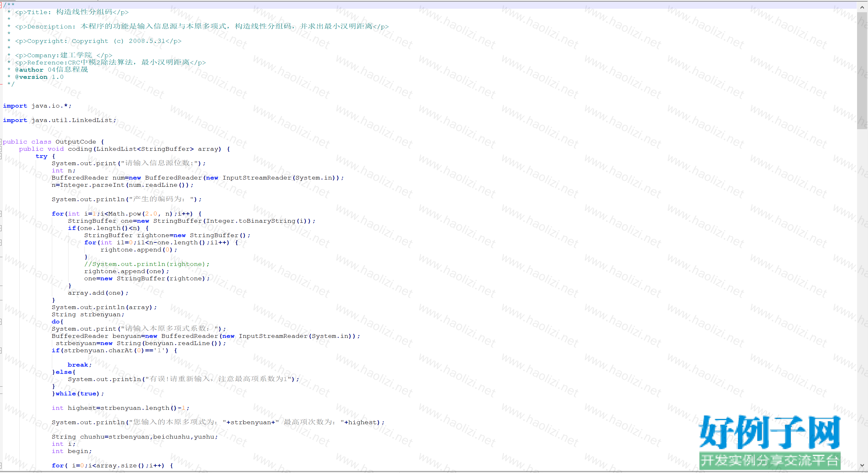Screen dimensions: 868x473
Task: Fold the for array.size() loop
Action: coord(1,465)
